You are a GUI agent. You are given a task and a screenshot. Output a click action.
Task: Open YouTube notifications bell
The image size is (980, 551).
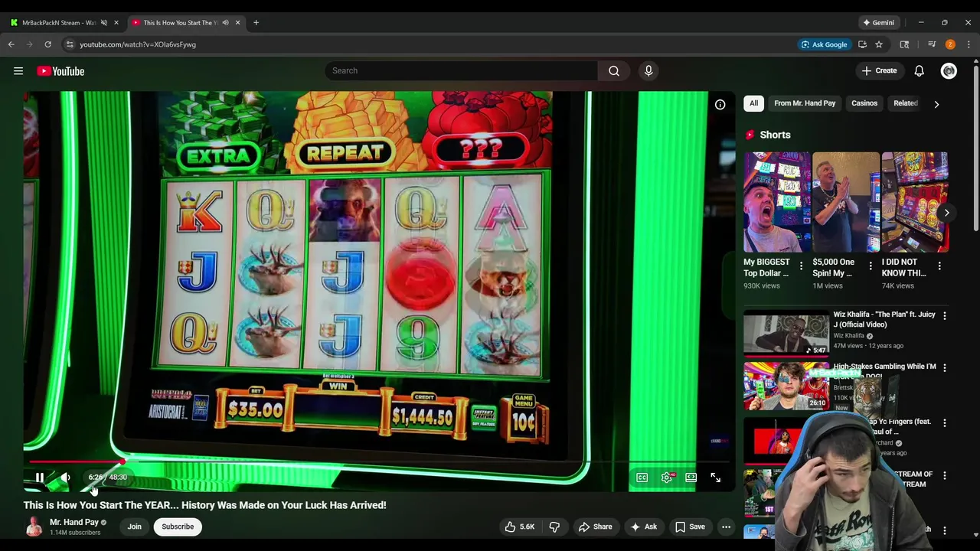[x=919, y=70]
